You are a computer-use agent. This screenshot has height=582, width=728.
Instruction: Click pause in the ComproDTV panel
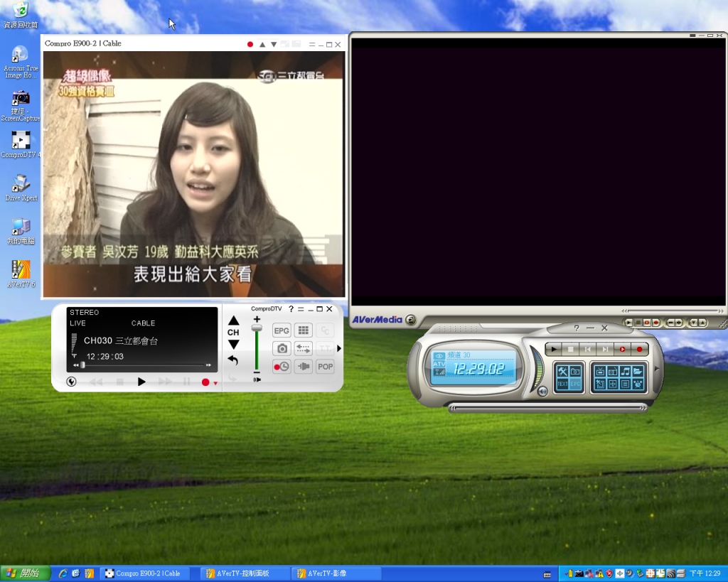(187, 382)
